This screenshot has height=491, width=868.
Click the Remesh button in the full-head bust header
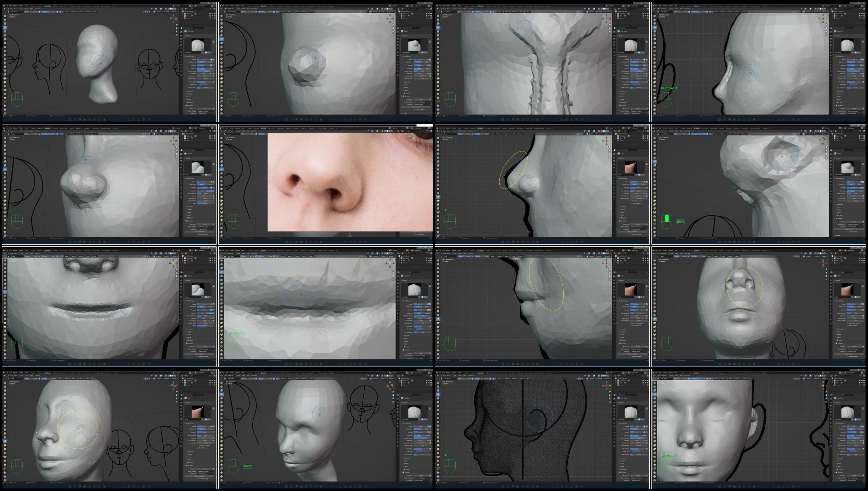click(x=167, y=12)
